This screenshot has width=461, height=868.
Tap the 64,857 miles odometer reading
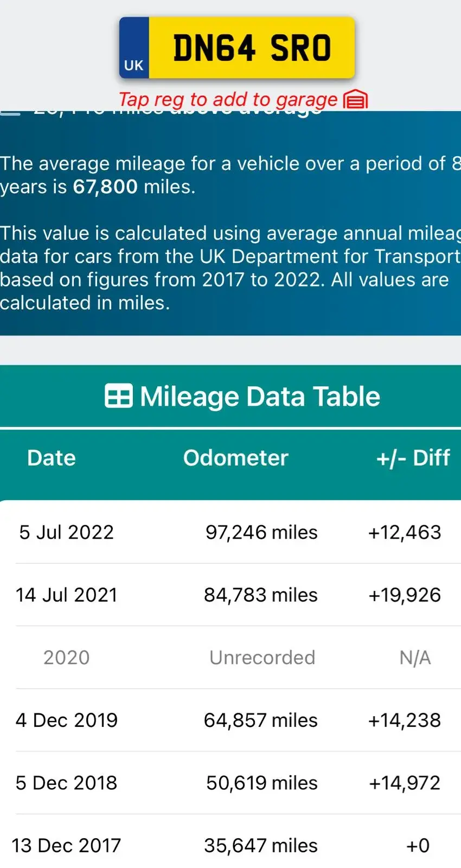[261, 720]
